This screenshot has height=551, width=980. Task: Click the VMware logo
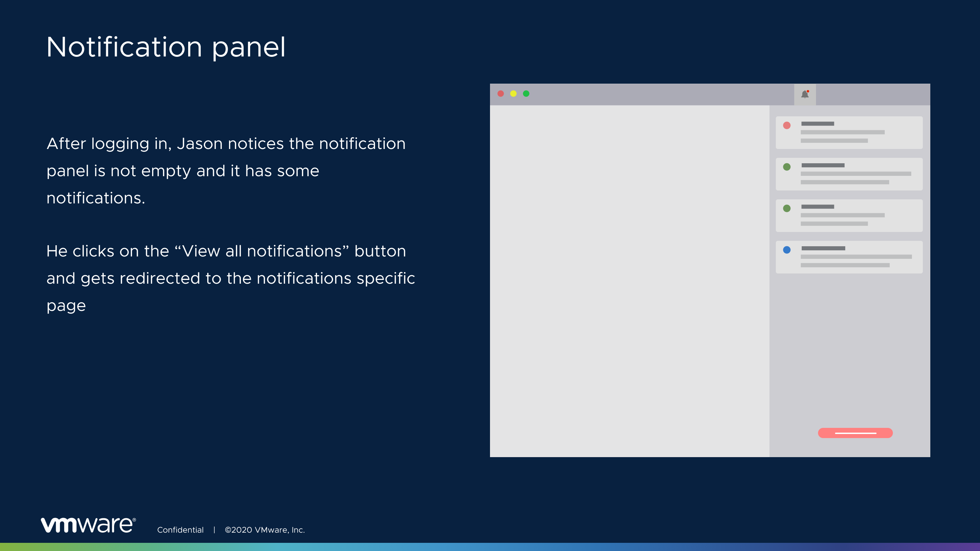point(88,525)
